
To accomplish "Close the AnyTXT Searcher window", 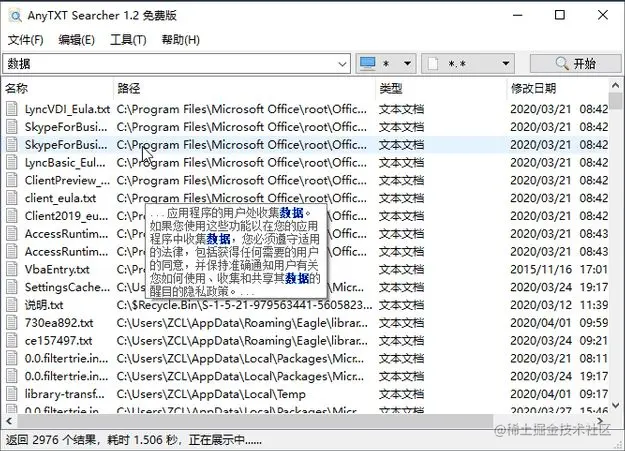I will point(603,15).
